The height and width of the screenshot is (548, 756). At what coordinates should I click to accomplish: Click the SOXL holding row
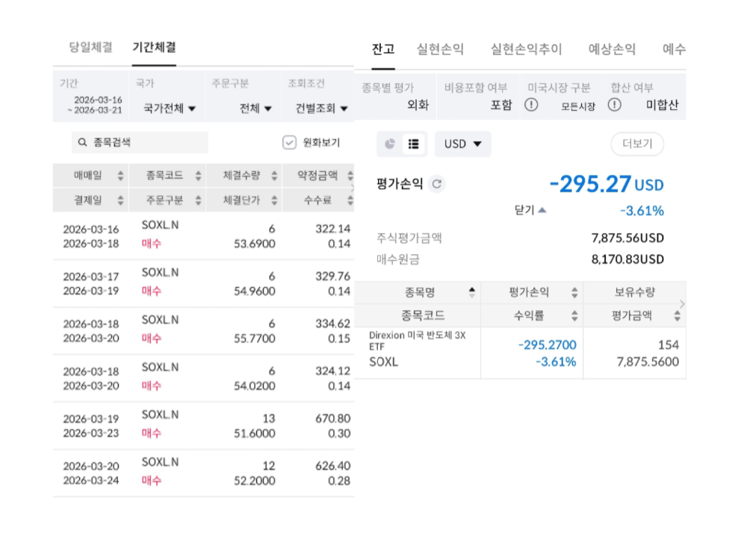coord(520,353)
